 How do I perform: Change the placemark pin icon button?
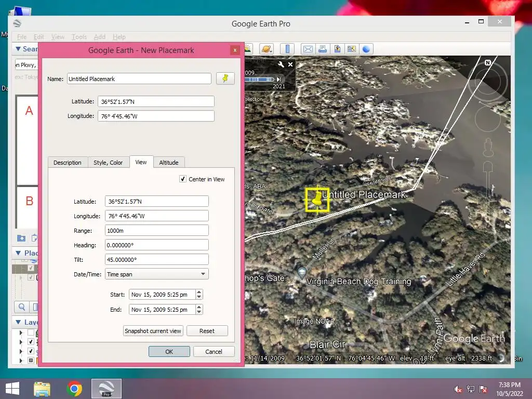pos(225,78)
